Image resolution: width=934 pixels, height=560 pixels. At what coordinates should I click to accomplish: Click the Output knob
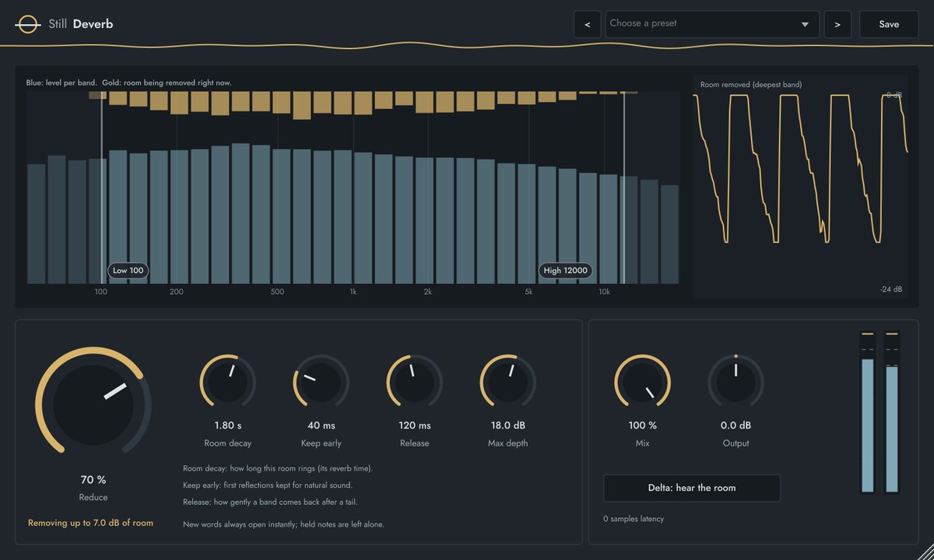click(x=736, y=383)
